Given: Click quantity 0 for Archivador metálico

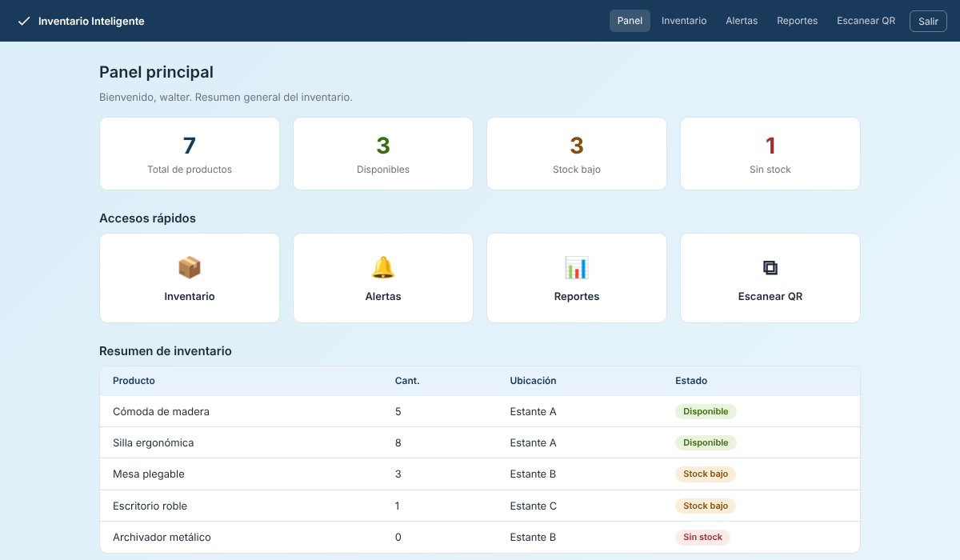Looking at the screenshot, I should (x=398, y=538).
